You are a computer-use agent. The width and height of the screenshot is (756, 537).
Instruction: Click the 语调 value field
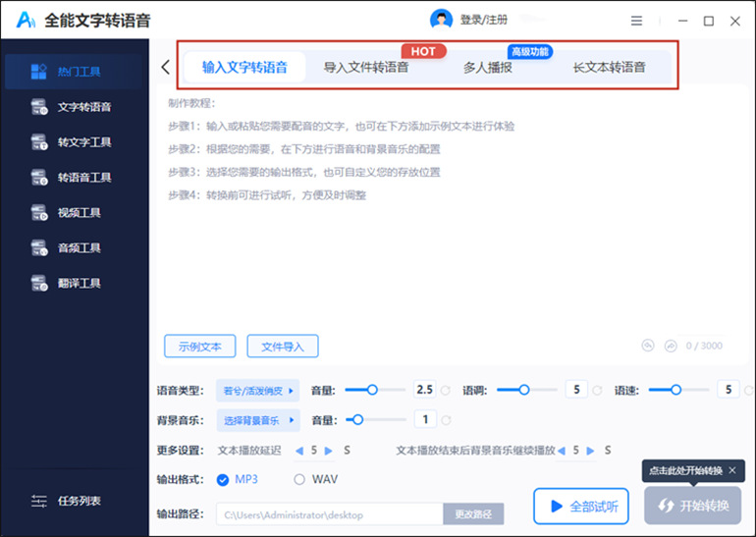[x=576, y=390]
